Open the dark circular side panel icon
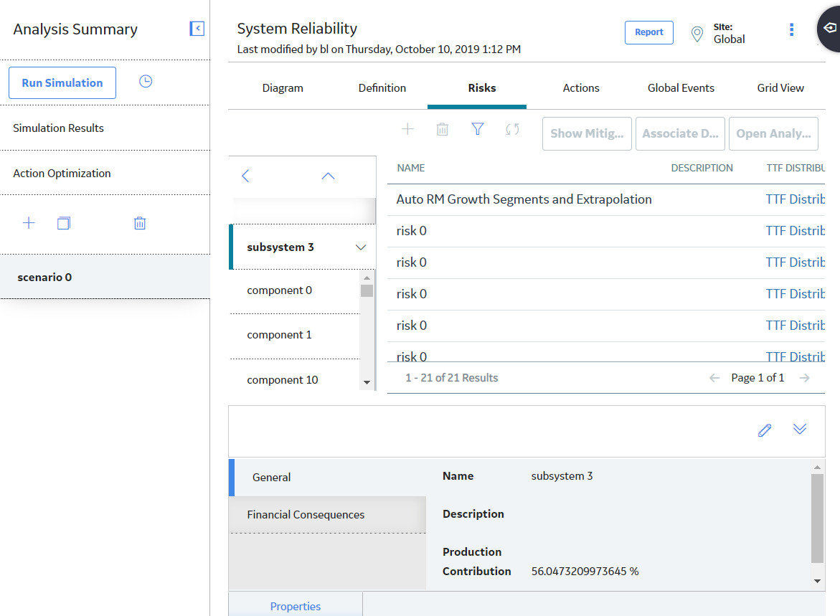The image size is (840, 616). (829, 28)
